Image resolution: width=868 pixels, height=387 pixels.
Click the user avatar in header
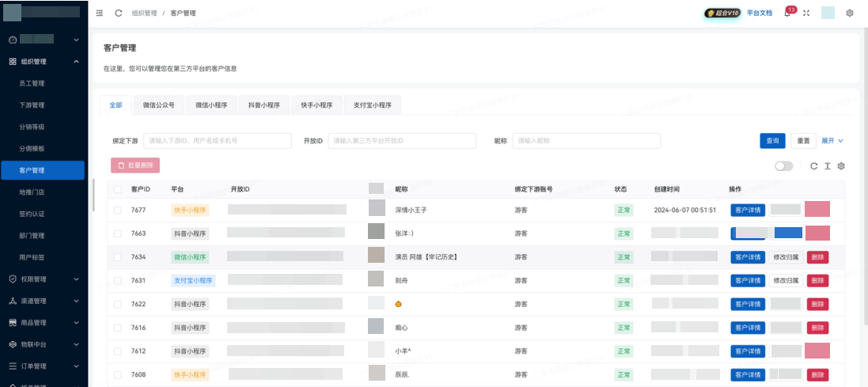tap(828, 13)
